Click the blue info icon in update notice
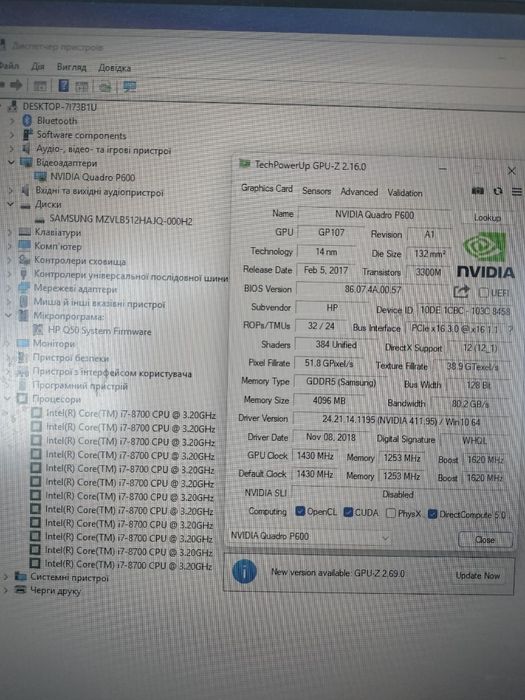 click(244, 571)
